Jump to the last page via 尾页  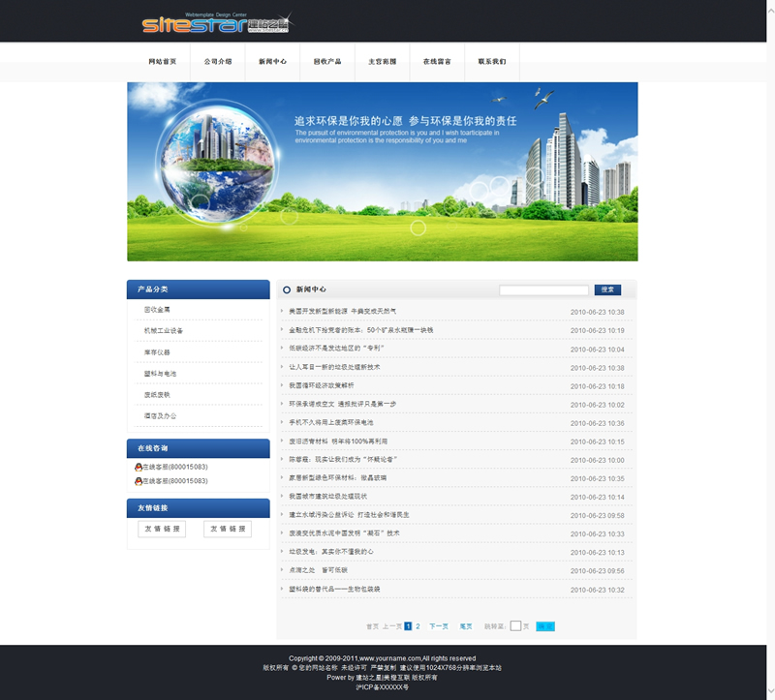click(x=466, y=626)
